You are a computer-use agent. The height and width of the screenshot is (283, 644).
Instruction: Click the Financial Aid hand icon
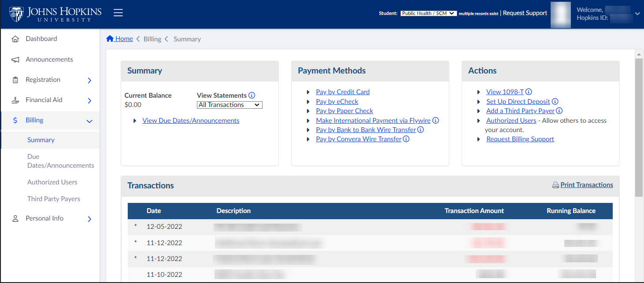click(15, 100)
